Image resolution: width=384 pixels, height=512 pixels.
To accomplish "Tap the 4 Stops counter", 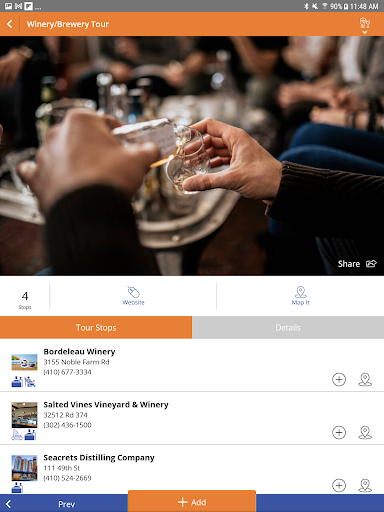I will 25,299.
